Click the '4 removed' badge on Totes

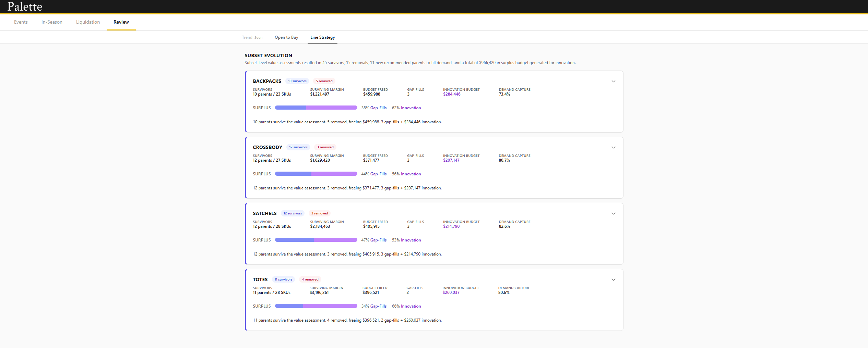[310, 279]
